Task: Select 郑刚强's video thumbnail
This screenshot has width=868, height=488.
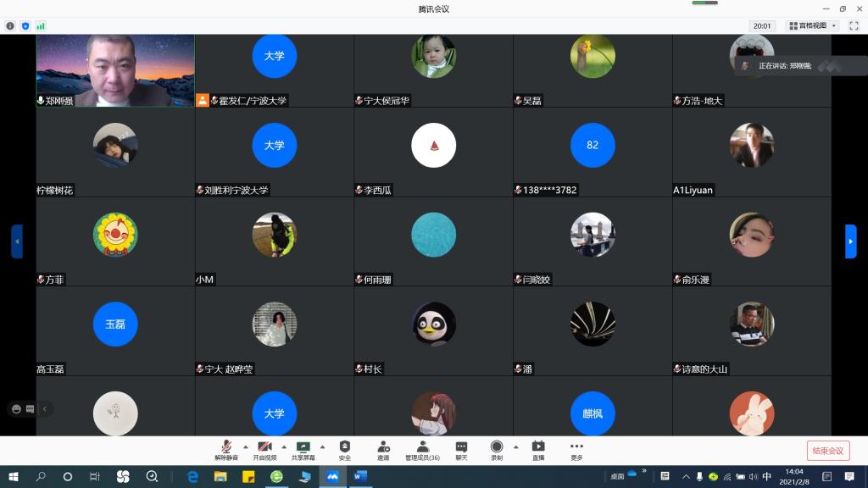Action: [115, 69]
